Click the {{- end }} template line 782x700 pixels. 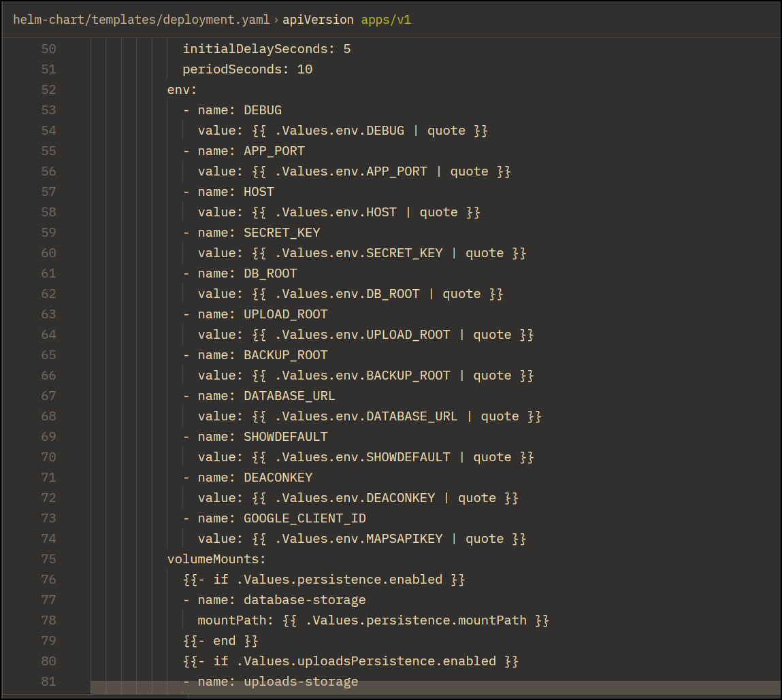(221, 641)
